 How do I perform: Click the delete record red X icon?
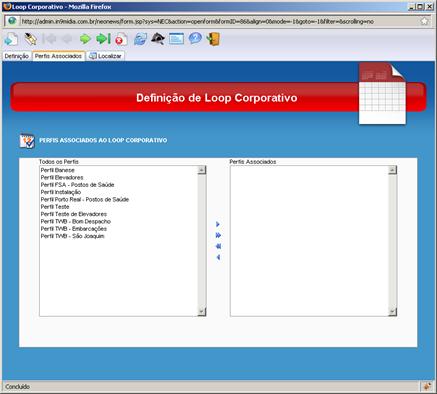click(121, 39)
